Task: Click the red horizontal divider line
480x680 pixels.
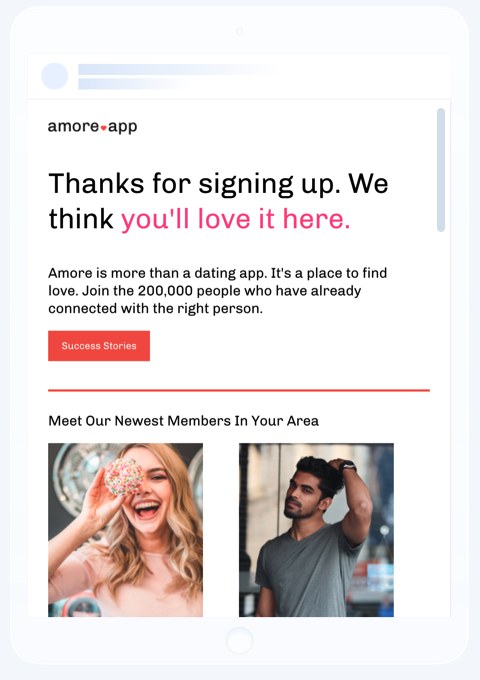Action: coord(239,390)
